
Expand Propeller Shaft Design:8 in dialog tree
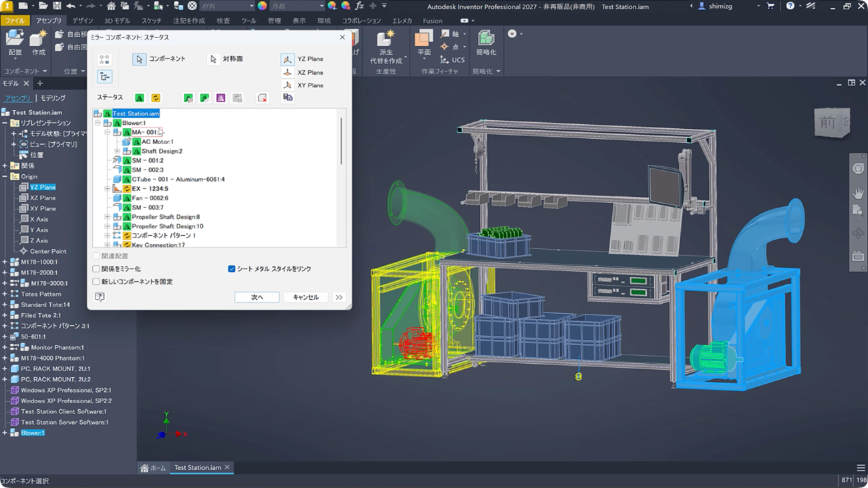107,217
